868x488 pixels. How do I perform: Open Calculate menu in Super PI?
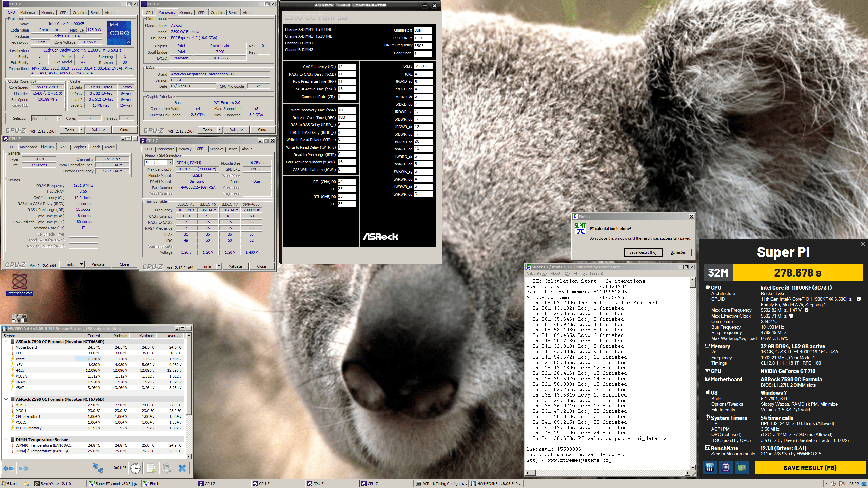[536, 273]
